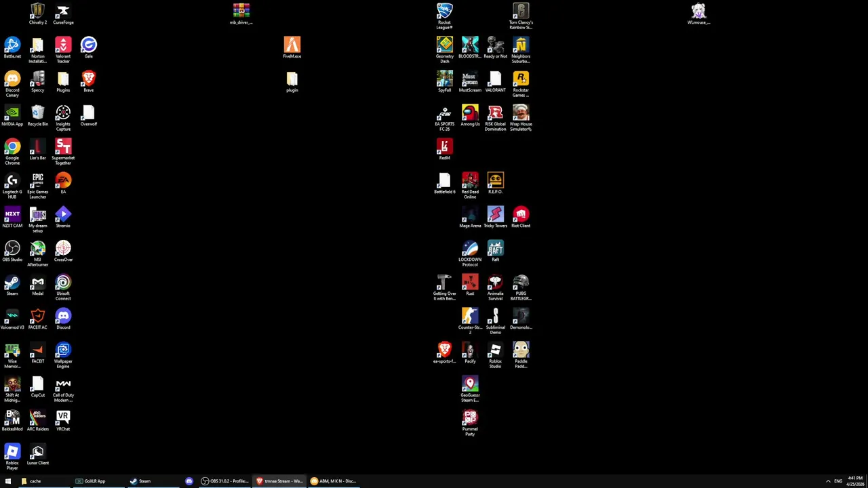Select the Chivalry 2 desktop shortcut
The width and height of the screenshot is (868, 488).
(x=37, y=14)
